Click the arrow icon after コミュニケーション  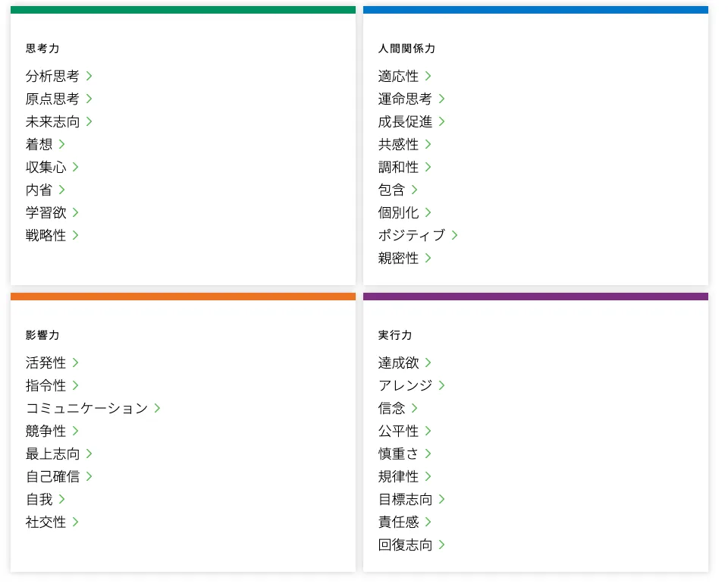pos(158,408)
